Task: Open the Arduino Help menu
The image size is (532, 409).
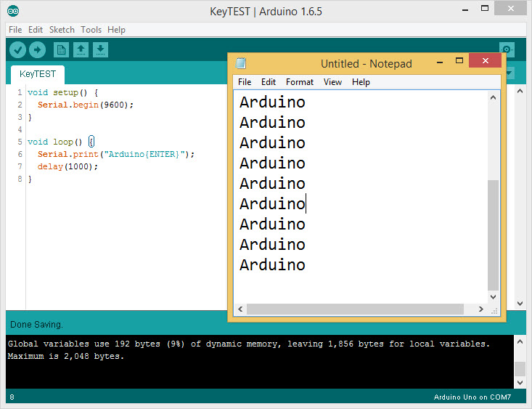Action: [116, 30]
